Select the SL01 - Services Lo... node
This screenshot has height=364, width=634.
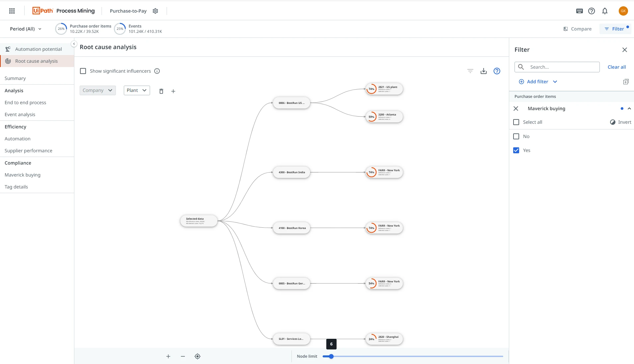pos(291,339)
